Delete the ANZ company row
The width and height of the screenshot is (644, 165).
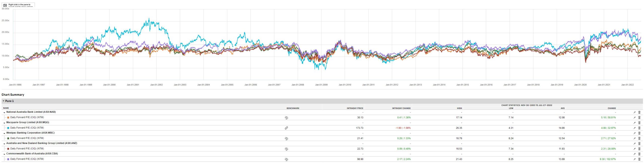(639, 144)
